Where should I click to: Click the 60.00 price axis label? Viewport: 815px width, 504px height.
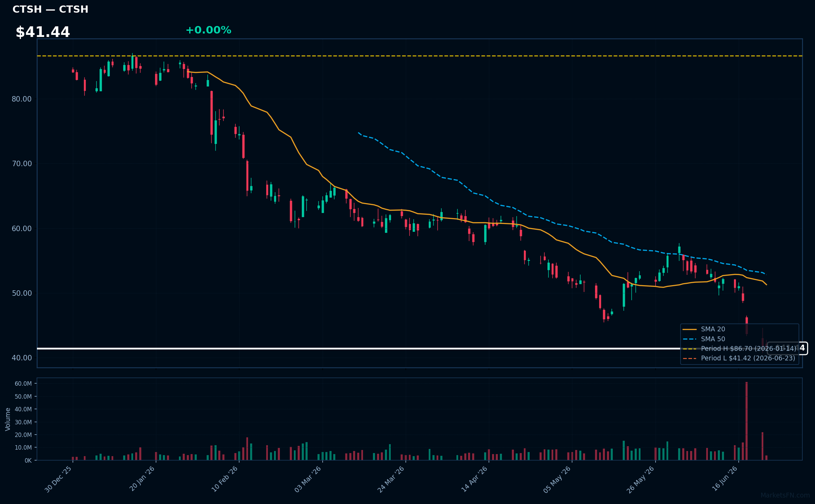tap(22, 228)
